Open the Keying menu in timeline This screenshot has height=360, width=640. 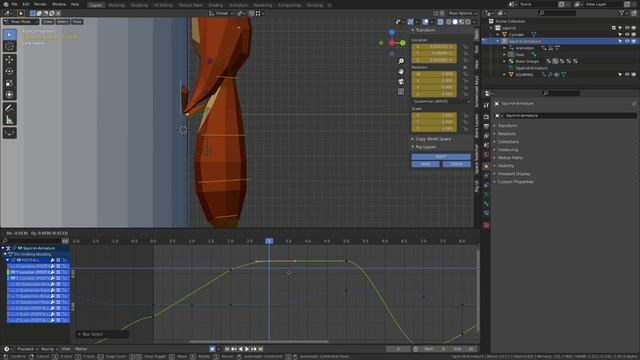click(49, 349)
